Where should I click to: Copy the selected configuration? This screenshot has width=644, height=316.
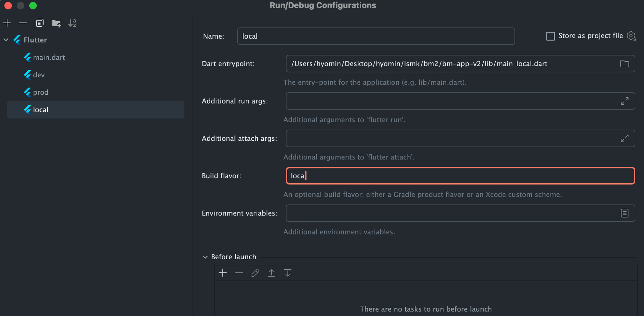[40, 23]
